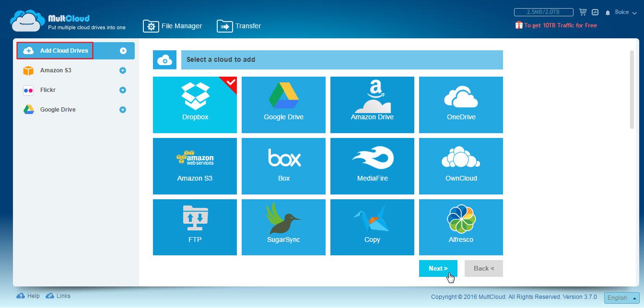This screenshot has width=644, height=308.
Task: Click the 2.5MB/2.0TB traffic usage bar
Action: [543, 12]
